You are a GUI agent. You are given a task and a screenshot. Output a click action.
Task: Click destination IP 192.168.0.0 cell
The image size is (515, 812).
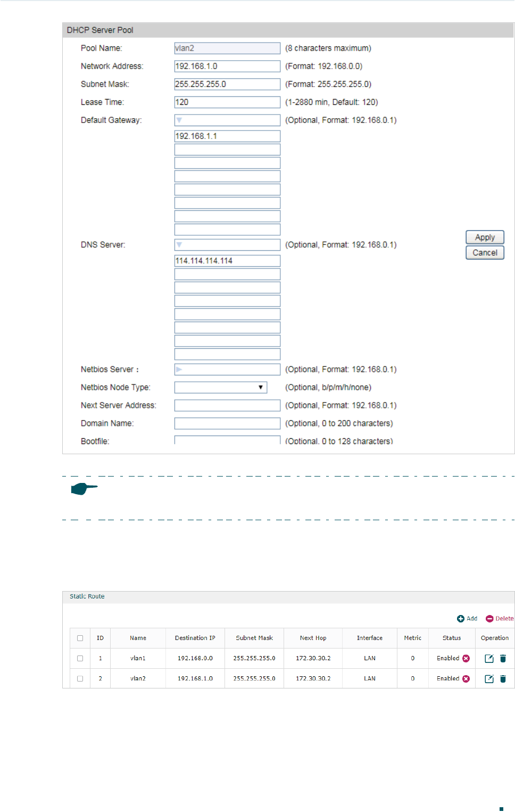[195, 659]
